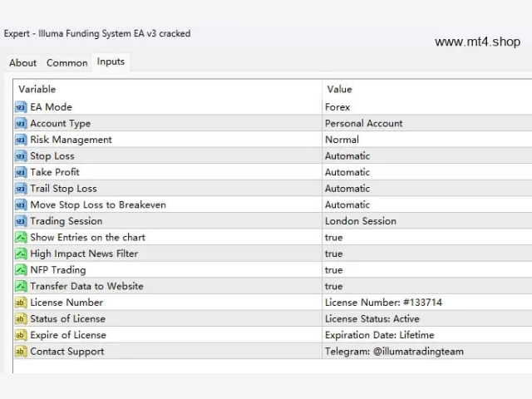Screen dimensions: 532x399
Task: Select the Risk Management variable name
Action: (x=71, y=140)
